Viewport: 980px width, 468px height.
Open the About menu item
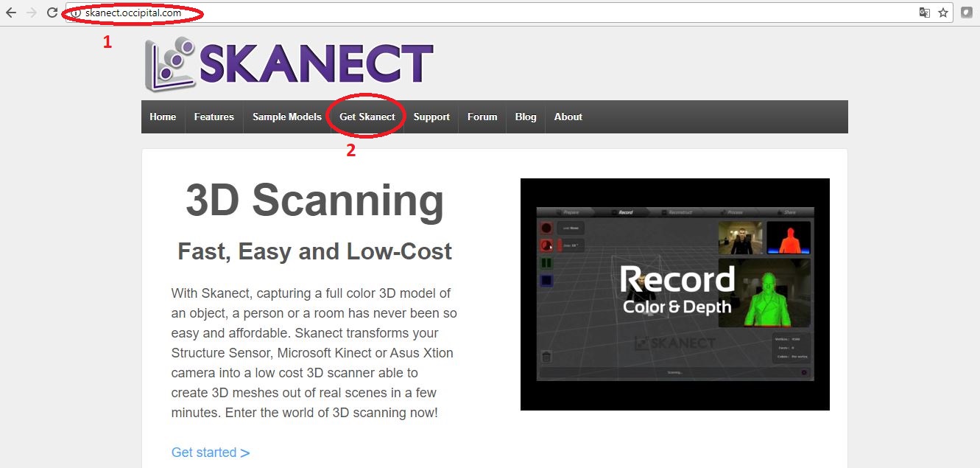pos(568,116)
